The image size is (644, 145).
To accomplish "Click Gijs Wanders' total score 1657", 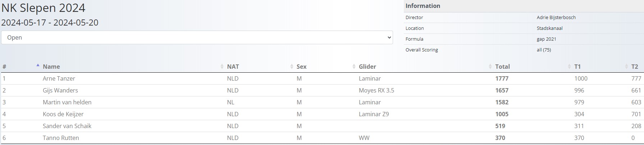I will coord(502,90).
